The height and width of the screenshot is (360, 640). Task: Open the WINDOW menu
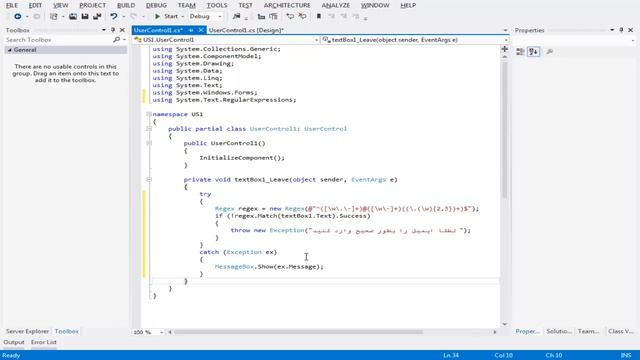(375, 5)
